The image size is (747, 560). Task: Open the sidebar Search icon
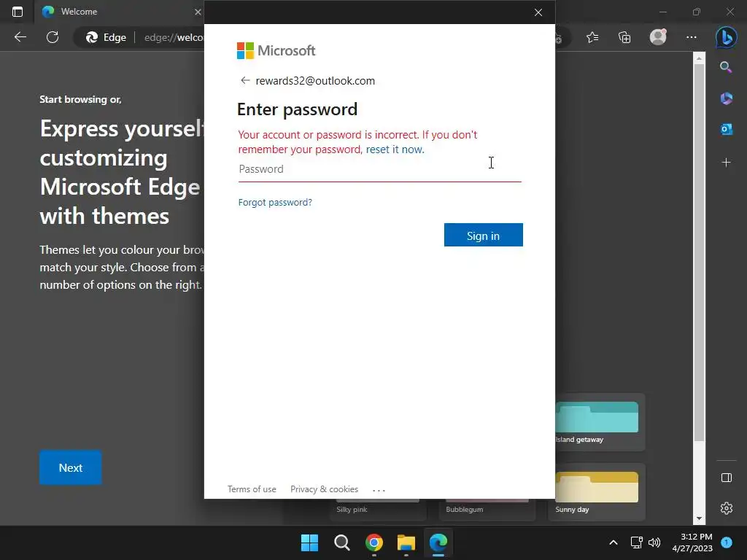(726, 67)
